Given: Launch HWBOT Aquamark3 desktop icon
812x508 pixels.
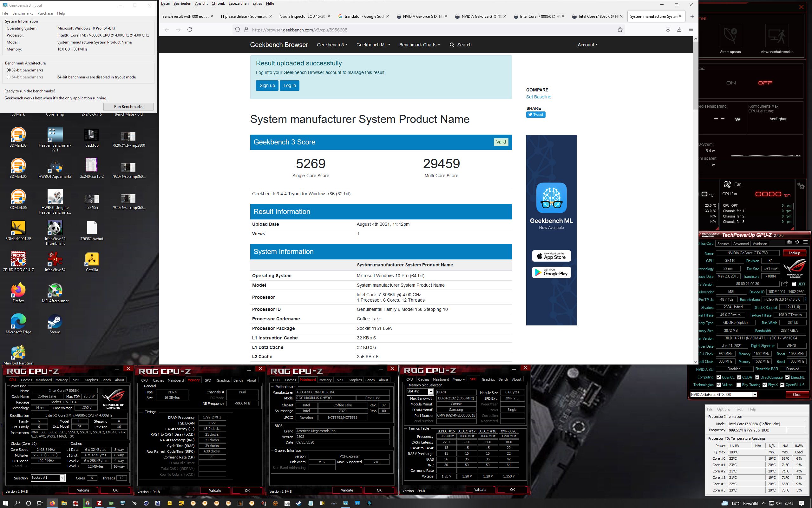Looking at the screenshot, I should click(55, 168).
